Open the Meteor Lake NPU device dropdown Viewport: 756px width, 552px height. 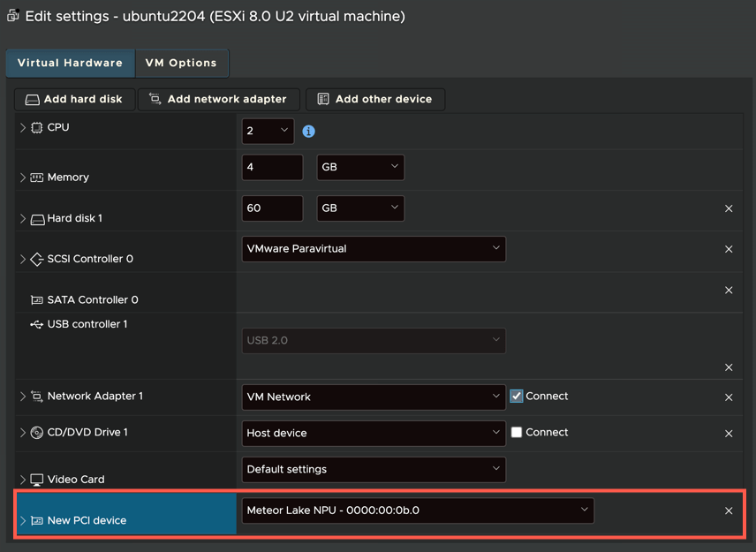418,510
